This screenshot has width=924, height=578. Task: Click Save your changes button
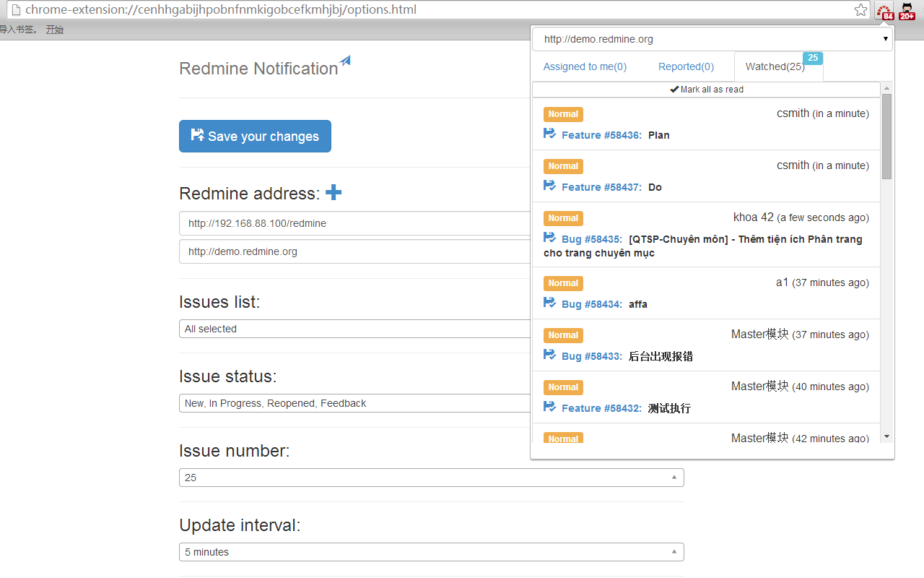point(255,136)
